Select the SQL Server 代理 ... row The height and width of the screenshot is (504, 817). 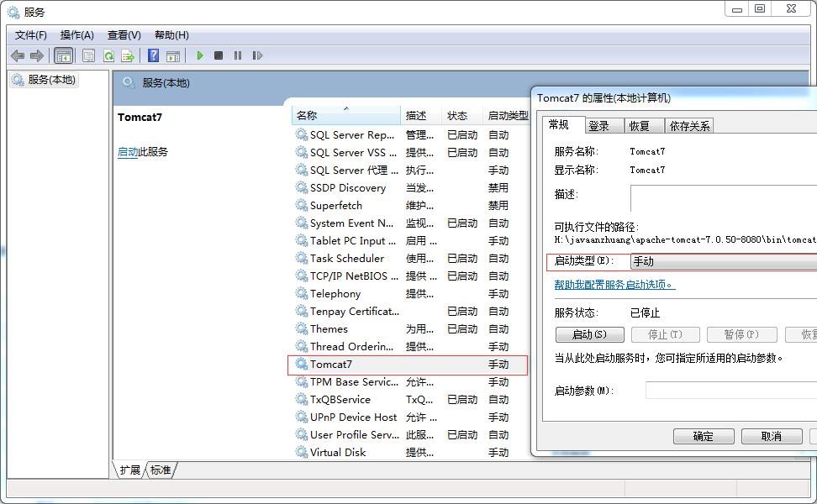(x=410, y=171)
